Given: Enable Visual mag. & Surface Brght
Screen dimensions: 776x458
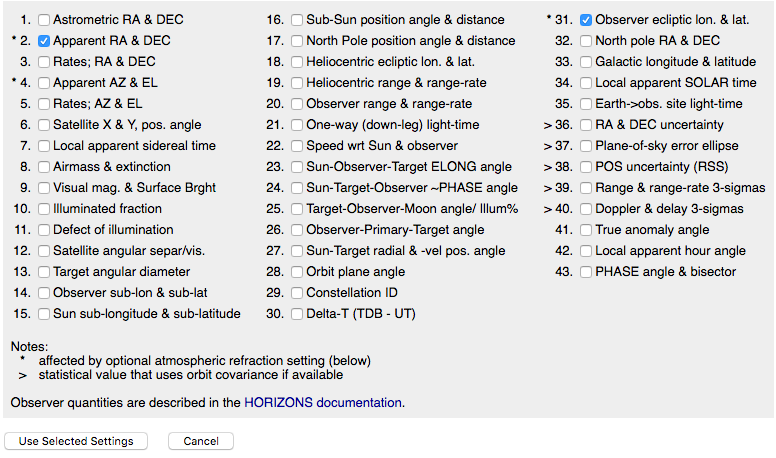Looking at the screenshot, I should [44, 188].
